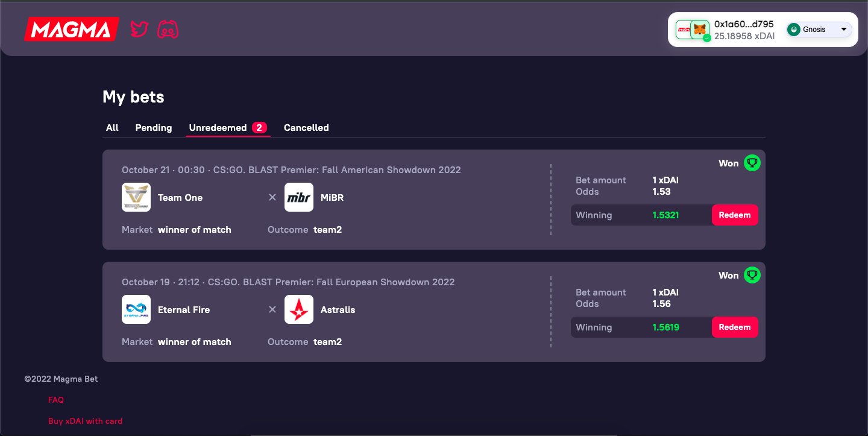Switch to the Pending tab
Screen dimensions: 868x436
tap(154, 128)
